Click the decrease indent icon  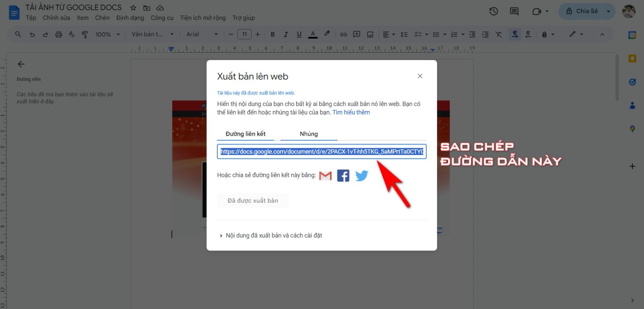(472, 34)
